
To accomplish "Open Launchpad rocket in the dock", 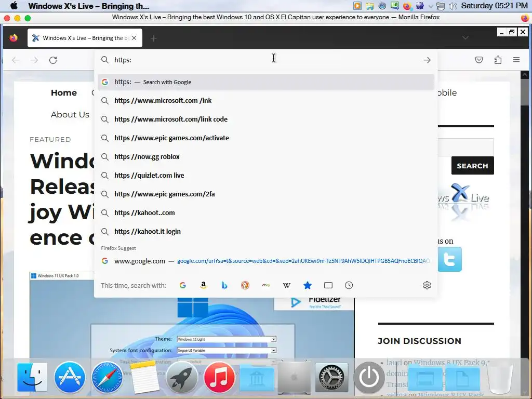I will (182, 377).
